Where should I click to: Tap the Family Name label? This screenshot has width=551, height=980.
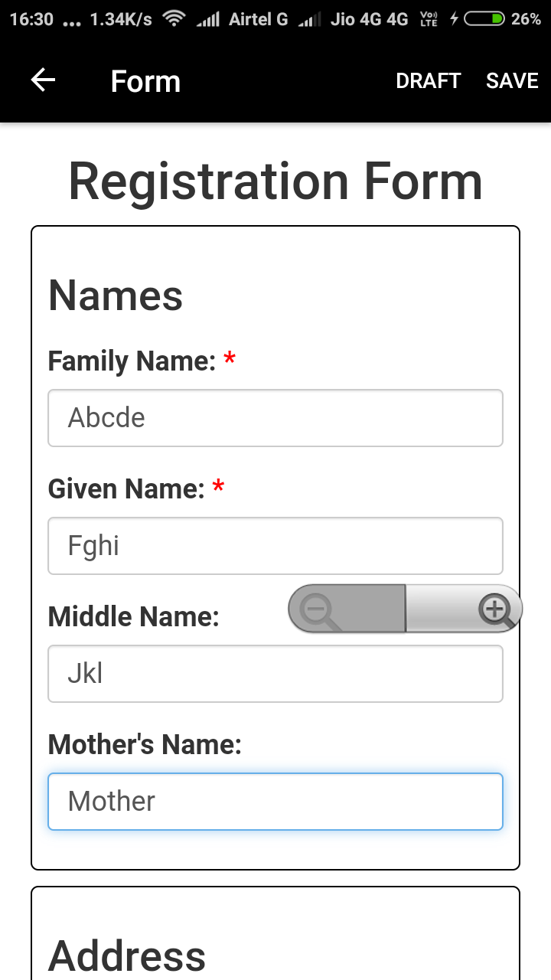[x=132, y=361]
